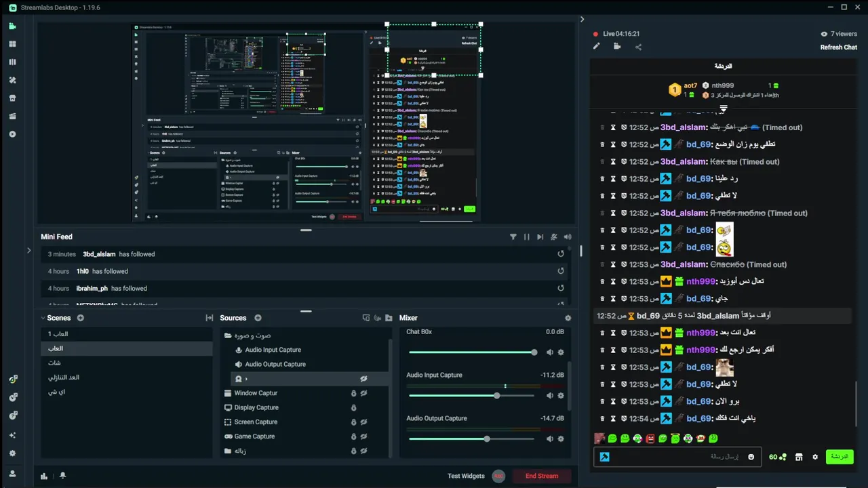Image resolution: width=868 pixels, height=488 pixels.
Task: Toggle lock on Display Capture source
Action: pyautogui.click(x=353, y=407)
